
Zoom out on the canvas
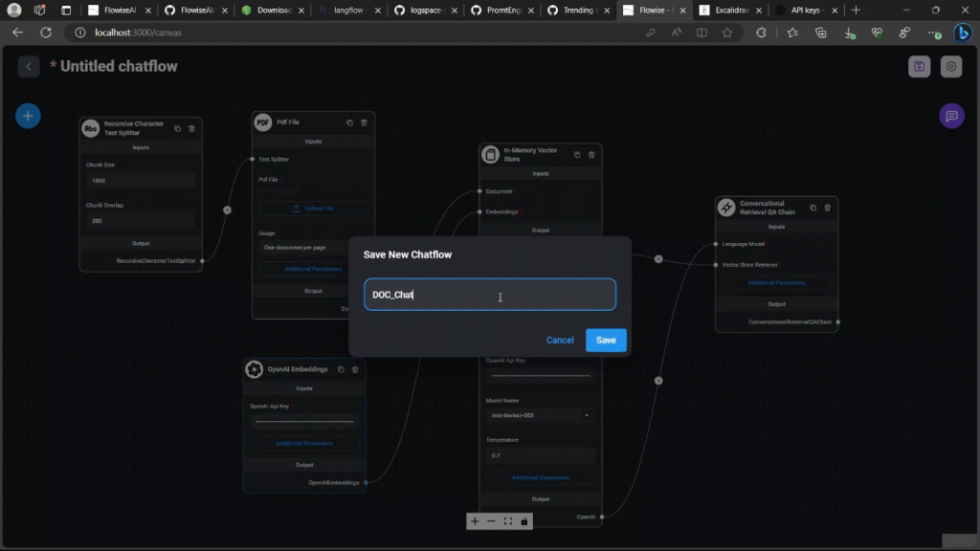click(491, 521)
